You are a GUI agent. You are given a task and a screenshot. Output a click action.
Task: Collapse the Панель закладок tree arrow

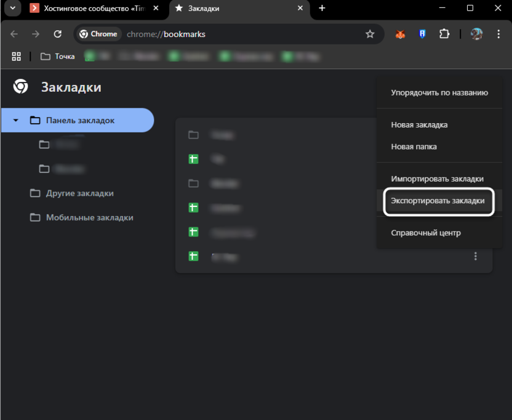pos(15,120)
